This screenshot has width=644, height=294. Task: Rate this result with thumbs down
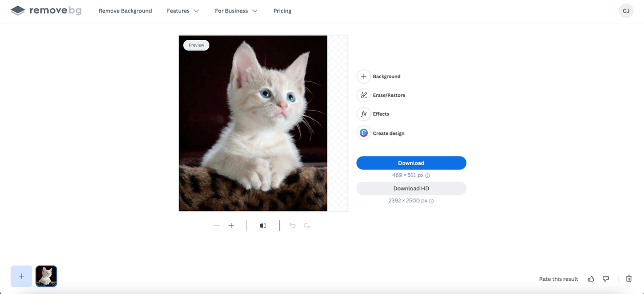click(x=606, y=279)
